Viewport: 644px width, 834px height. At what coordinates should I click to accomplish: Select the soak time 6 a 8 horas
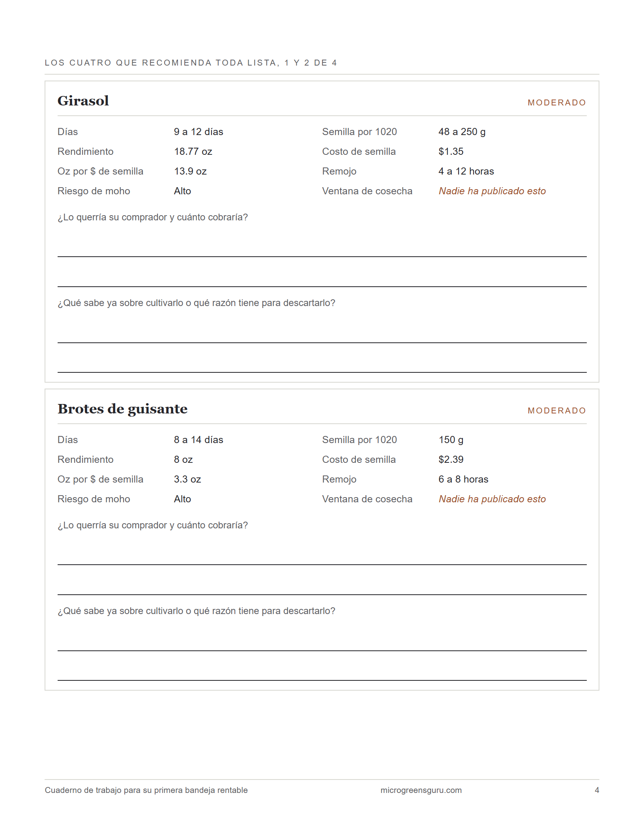[463, 479]
